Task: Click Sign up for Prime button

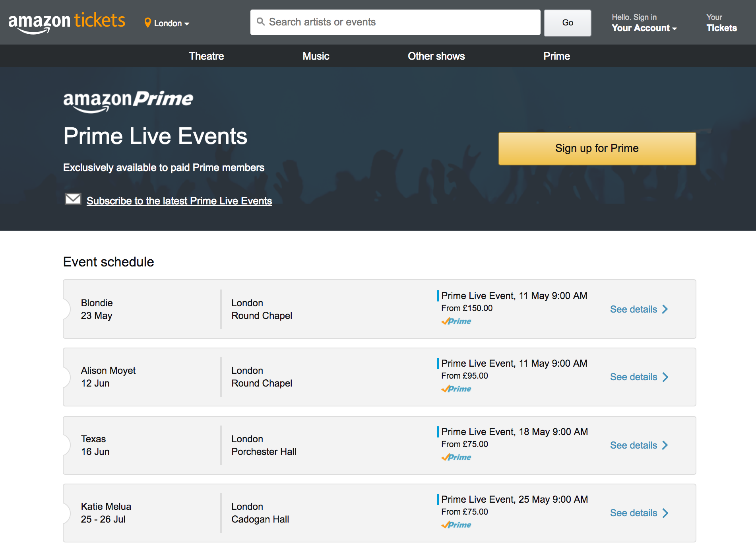Action: point(597,148)
